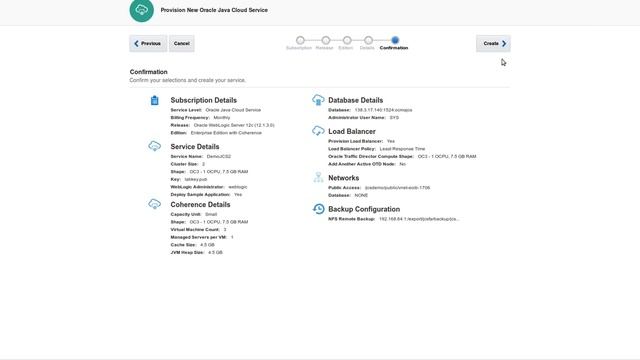This screenshot has width=640, height=360.
Task: Click Create to provision the service
Action: click(x=493, y=43)
